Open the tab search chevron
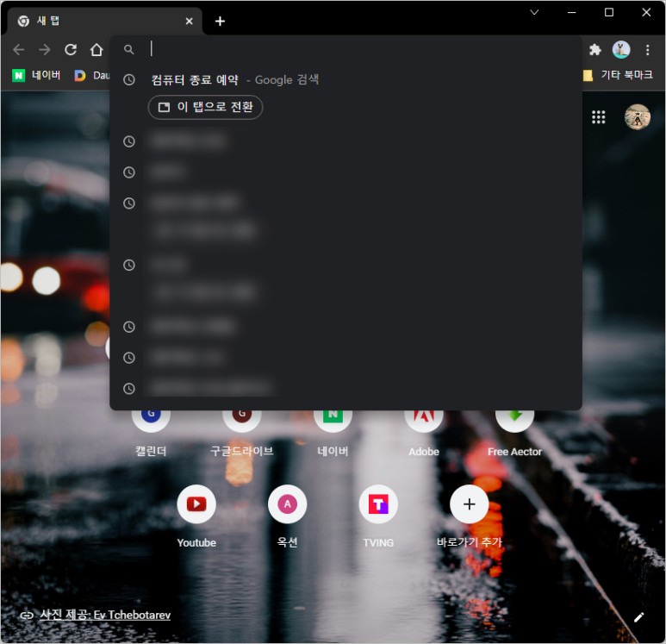Screen dimensions: 666x644 click(534, 12)
